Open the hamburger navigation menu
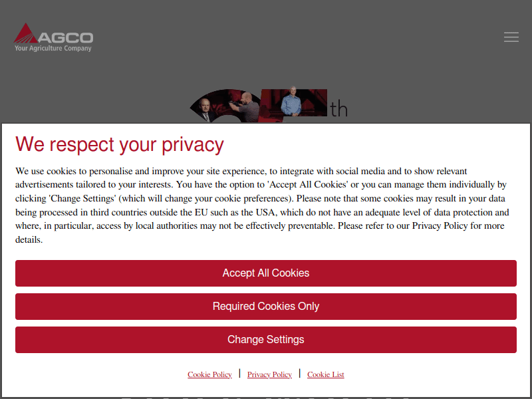The width and height of the screenshot is (532, 399). pyautogui.click(x=511, y=37)
